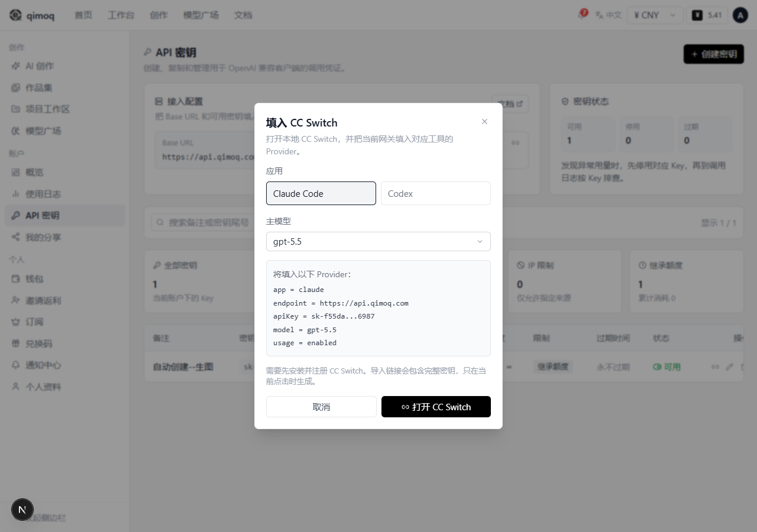Open AI 创作 in the sidebar

(65, 66)
